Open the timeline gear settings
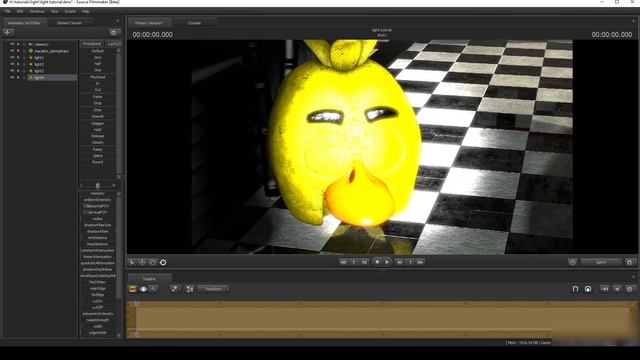Screen dimensions: 640x360 pos(630,289)
